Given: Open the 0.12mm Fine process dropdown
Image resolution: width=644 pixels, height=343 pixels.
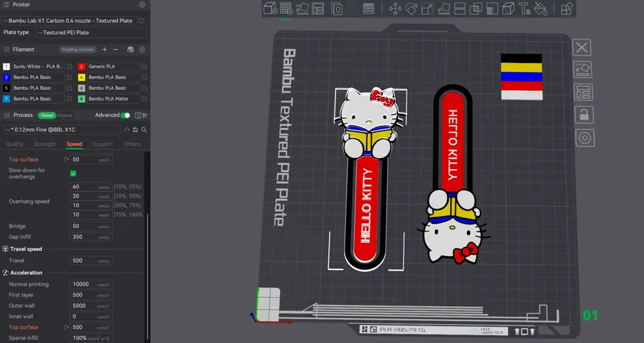Looking at the screenshot, I should [62, 130].
